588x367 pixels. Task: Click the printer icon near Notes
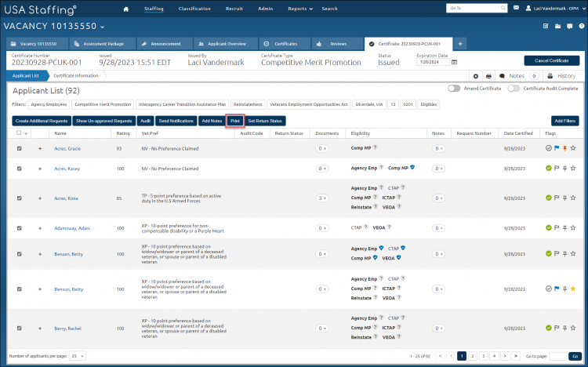click(x=488, y=76)
